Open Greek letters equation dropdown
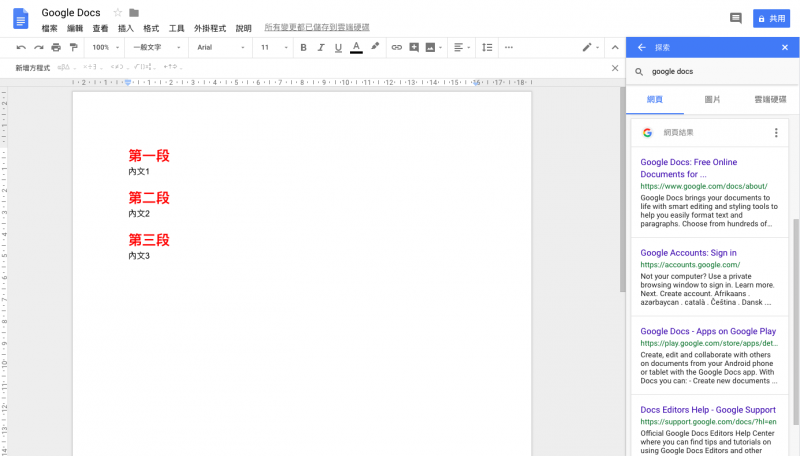800x456 pixels. pyautogui.click(x=67, y=67)
